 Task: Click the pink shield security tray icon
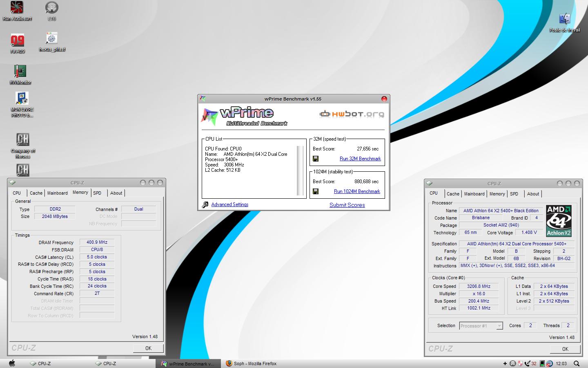click(520, 363)
